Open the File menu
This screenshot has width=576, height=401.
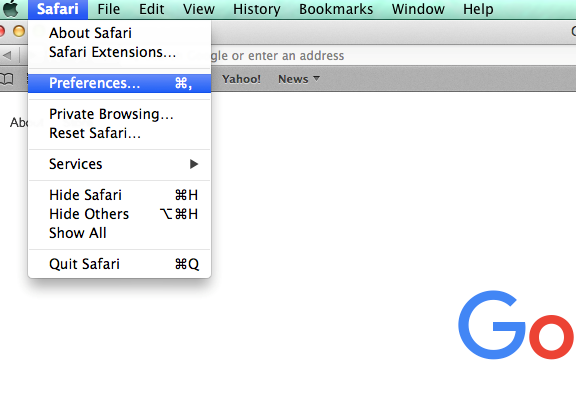coord(108,9)
